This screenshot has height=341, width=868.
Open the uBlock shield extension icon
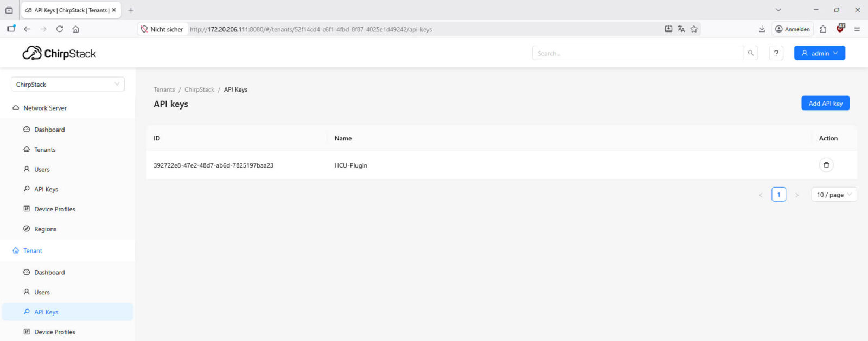pos(840,29)
